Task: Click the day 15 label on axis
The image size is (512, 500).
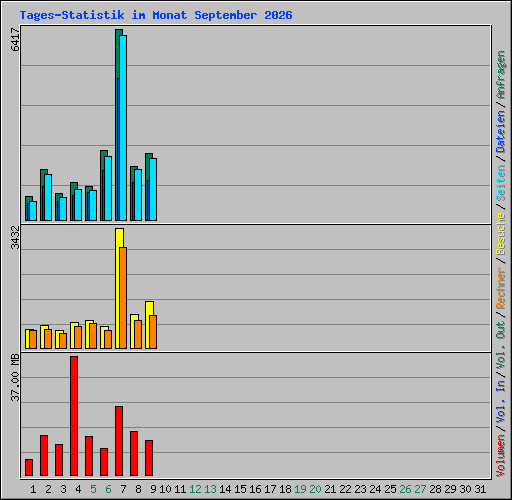Action: point(240,489)
